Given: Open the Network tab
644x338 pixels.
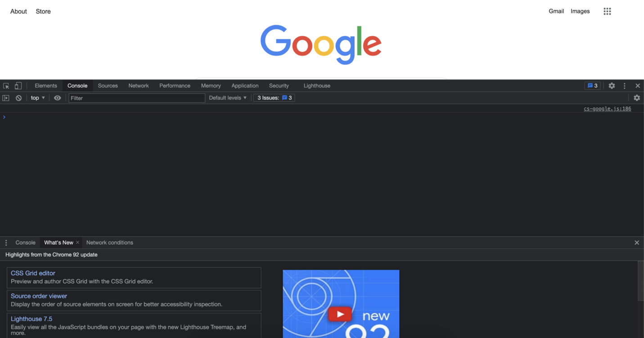Looking at the screenshot, I should [139, 86].
